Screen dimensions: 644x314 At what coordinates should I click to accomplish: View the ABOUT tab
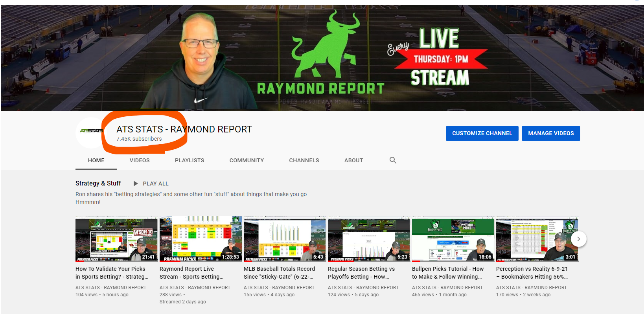353,160
